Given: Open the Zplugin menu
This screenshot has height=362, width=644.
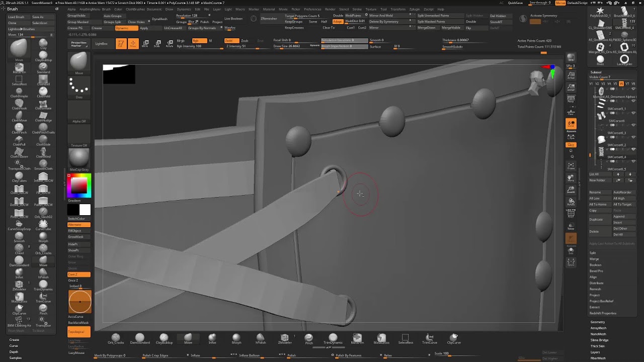Looking at the screenshot, I should [x=415, y=9].
